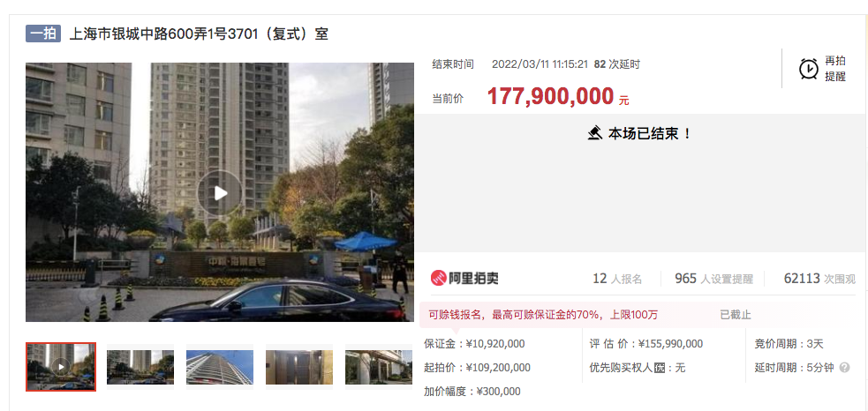Click the 965 人设置提醒 count
Viewport: 868px width, 411px height.
point(714,279)
